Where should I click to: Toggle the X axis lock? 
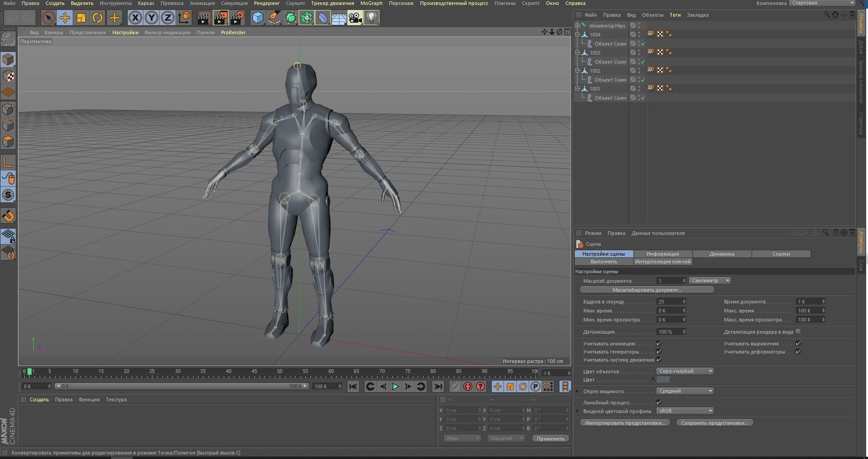tap(135, 18)
